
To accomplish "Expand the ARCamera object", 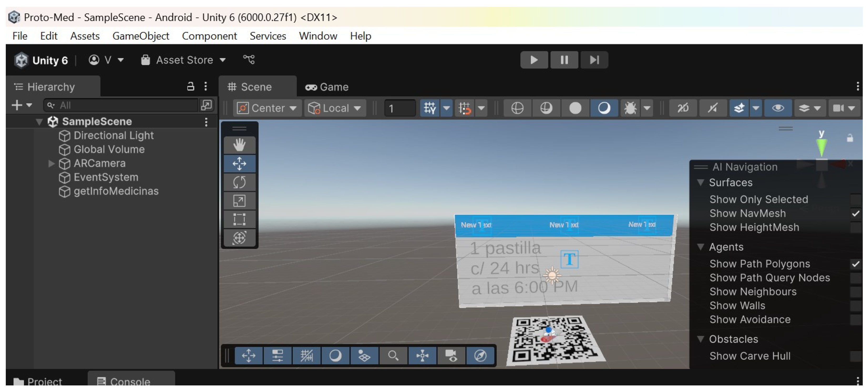I will click(x=51, y=163).
